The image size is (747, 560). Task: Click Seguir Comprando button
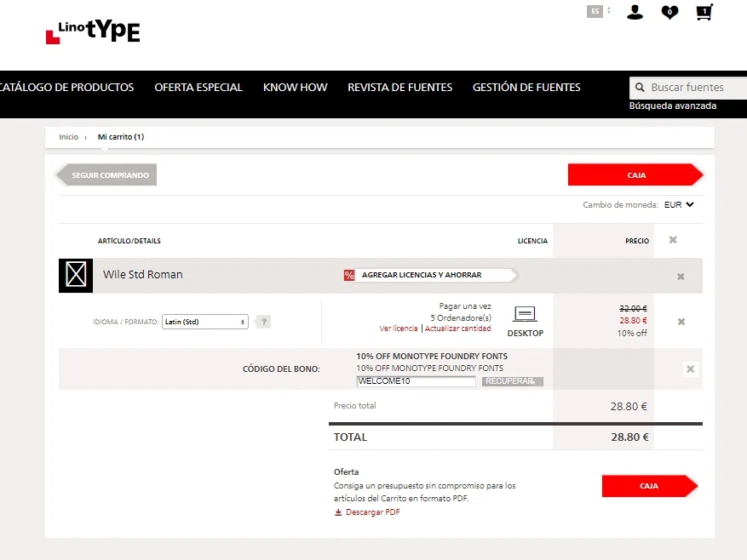pos(106,175)
